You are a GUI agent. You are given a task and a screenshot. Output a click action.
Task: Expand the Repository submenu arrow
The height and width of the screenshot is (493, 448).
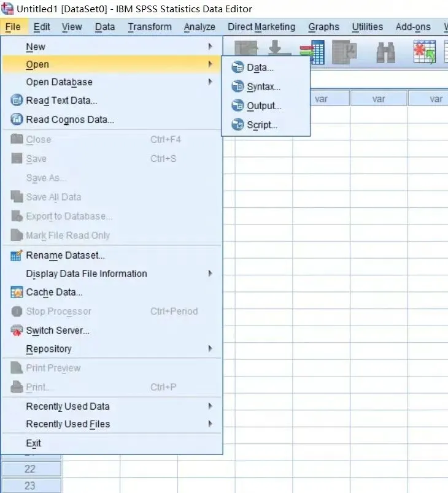tap(210, 348)
